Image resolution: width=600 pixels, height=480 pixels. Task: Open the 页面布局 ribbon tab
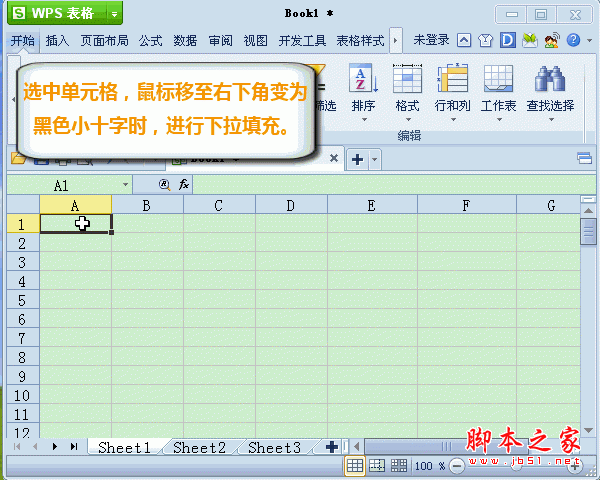(x=104, y=40)
